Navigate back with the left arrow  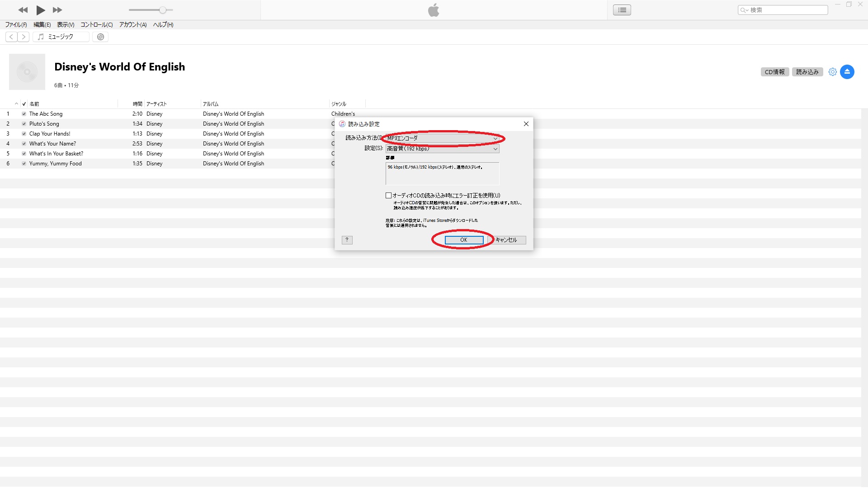[11, 37]
